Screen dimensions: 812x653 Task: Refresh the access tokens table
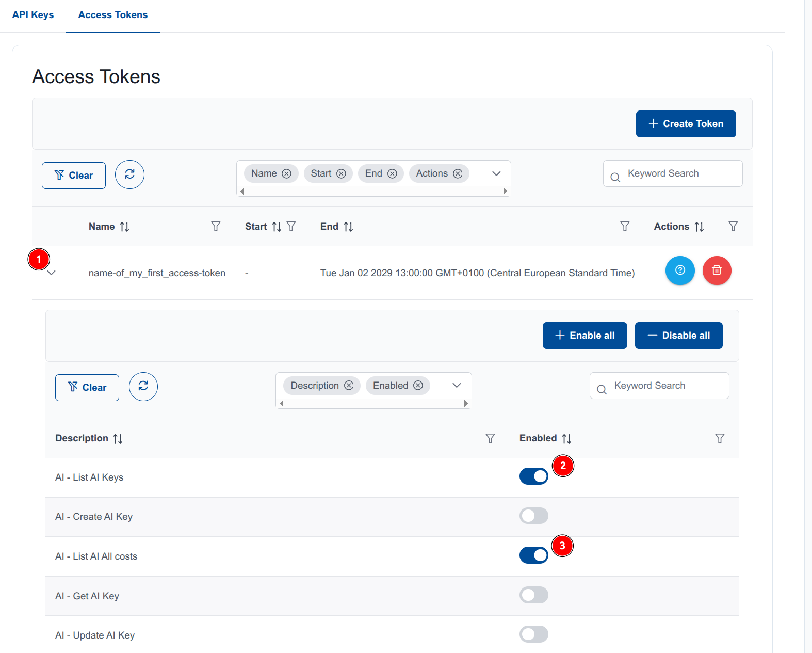[x=129, y=174]
